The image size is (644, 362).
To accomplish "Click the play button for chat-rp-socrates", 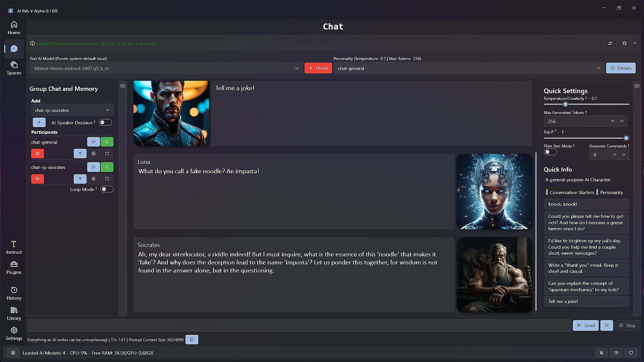I will [94, 167].
